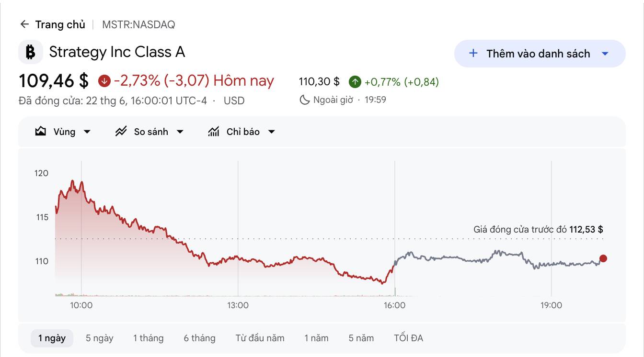Click the 120 price axis label
Image resolution: width=644 pixels, height=357 pixels.
42,173
